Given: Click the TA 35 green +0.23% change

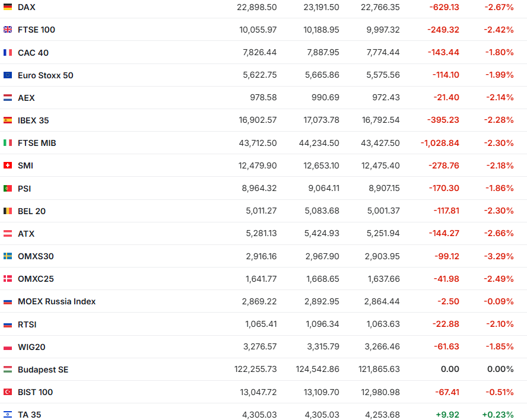Looking at the screenshot, I should [x=497, y=415].
